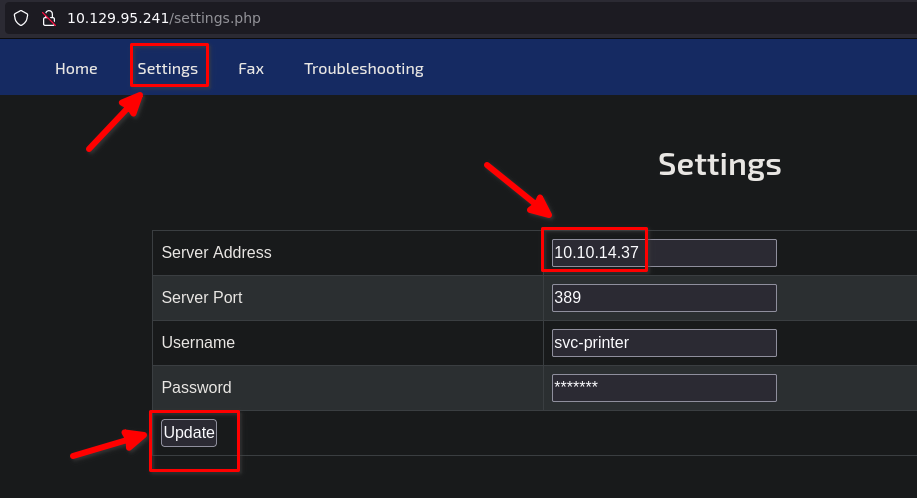Navigate to the Troubleshooting page
The width and height of the screenshot is (917, 498).
[x=364, y=69]
